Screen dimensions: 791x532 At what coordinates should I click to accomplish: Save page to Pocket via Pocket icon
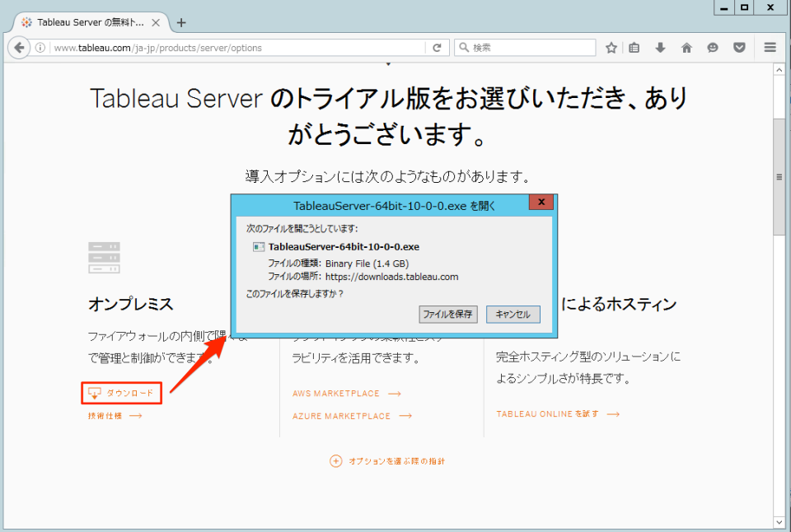click(x=739, y=47)
